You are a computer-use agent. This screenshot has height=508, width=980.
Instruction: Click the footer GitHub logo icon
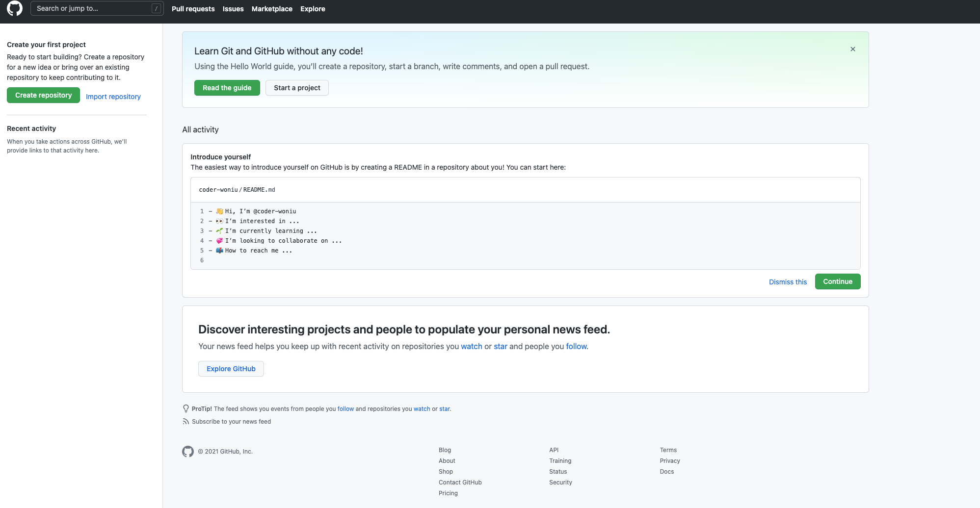188,452
